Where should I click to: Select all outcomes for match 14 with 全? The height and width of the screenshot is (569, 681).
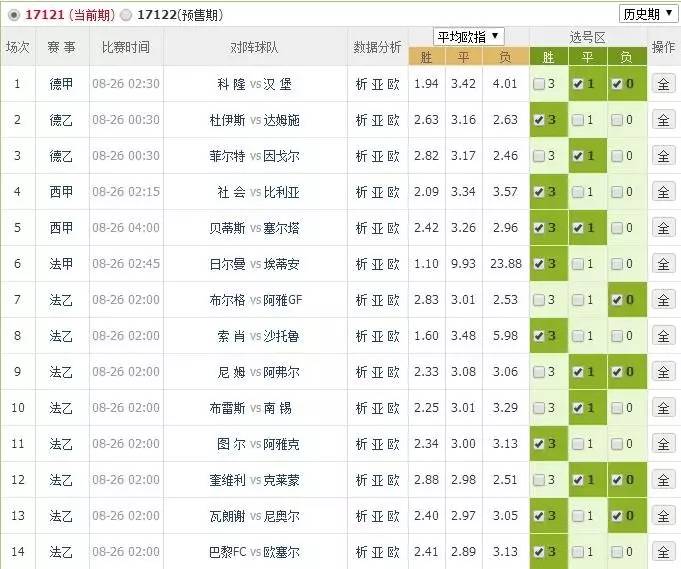[x=662, y=552]
